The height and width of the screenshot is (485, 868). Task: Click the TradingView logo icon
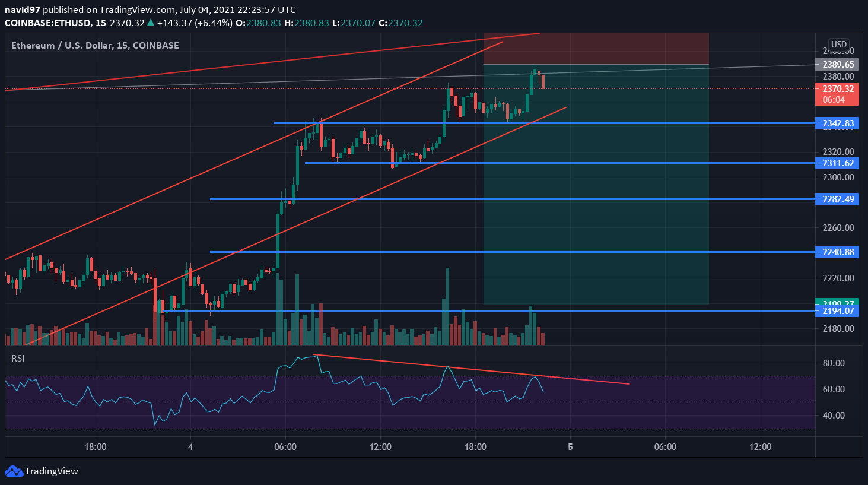[14, 471]
